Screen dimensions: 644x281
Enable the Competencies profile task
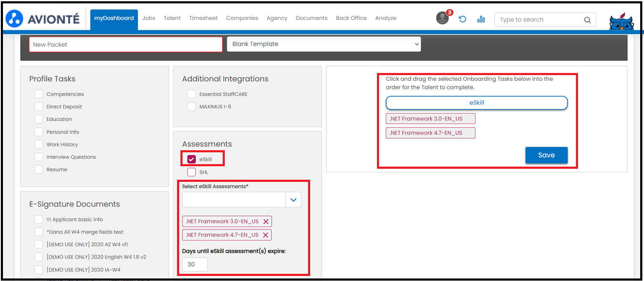pos(39,94)
